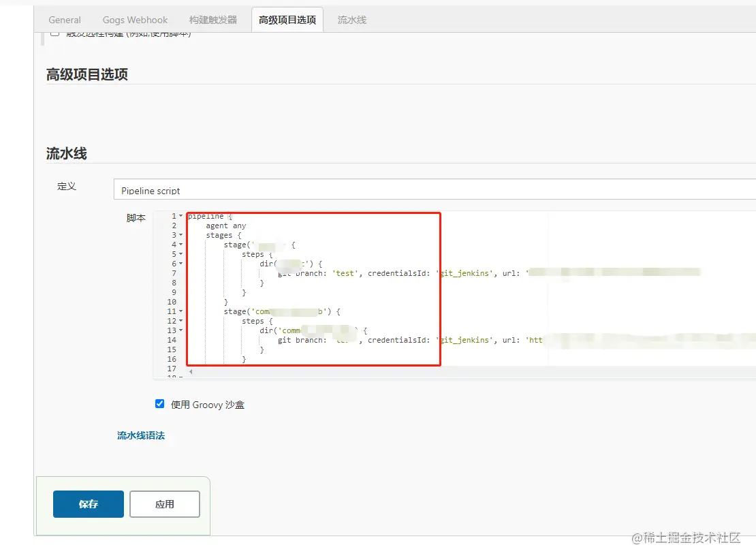756x560 pixels.
Task: Click the 'test' branch value on line 7
Action: pos(345,273)
